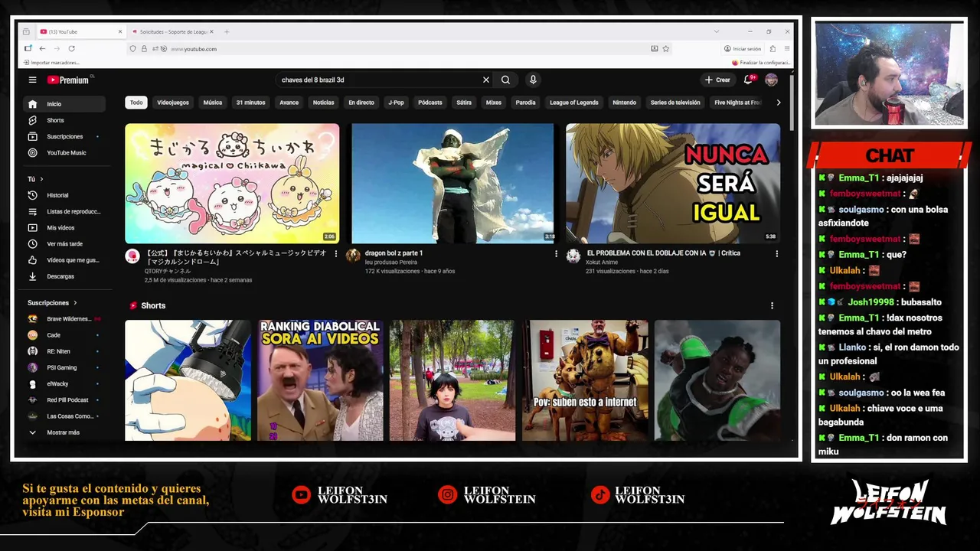Click Iniciar sesión in browser toolbar

[x=743, y=48]
